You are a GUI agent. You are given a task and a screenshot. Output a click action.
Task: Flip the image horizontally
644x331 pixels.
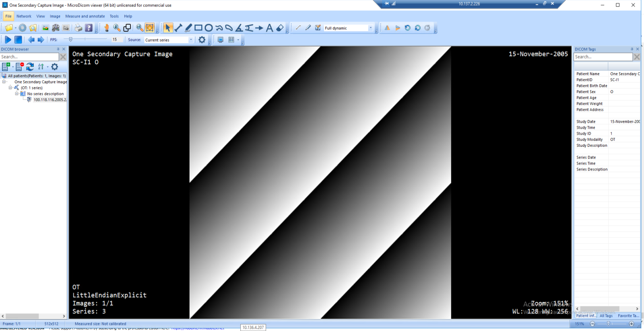click(x=387, y=28)
